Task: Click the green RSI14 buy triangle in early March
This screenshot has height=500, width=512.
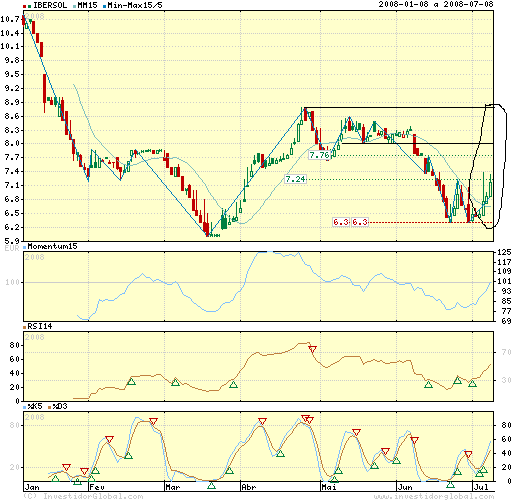Action: coord(175,383)
